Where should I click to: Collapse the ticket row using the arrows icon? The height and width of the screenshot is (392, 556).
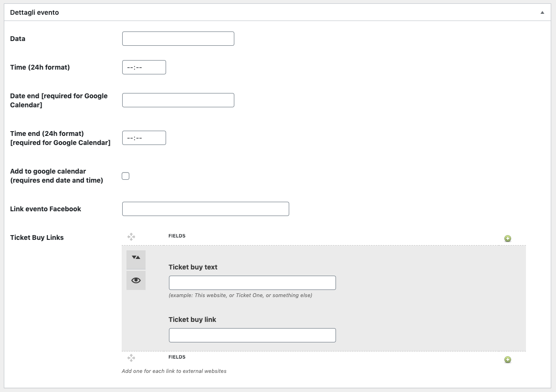(x=136, y=258)
